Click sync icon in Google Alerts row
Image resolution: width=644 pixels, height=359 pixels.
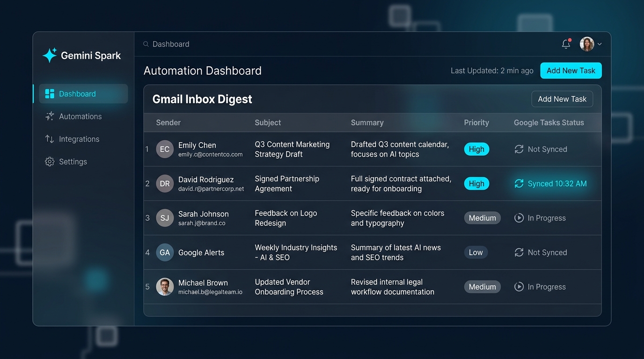[519, 252]
